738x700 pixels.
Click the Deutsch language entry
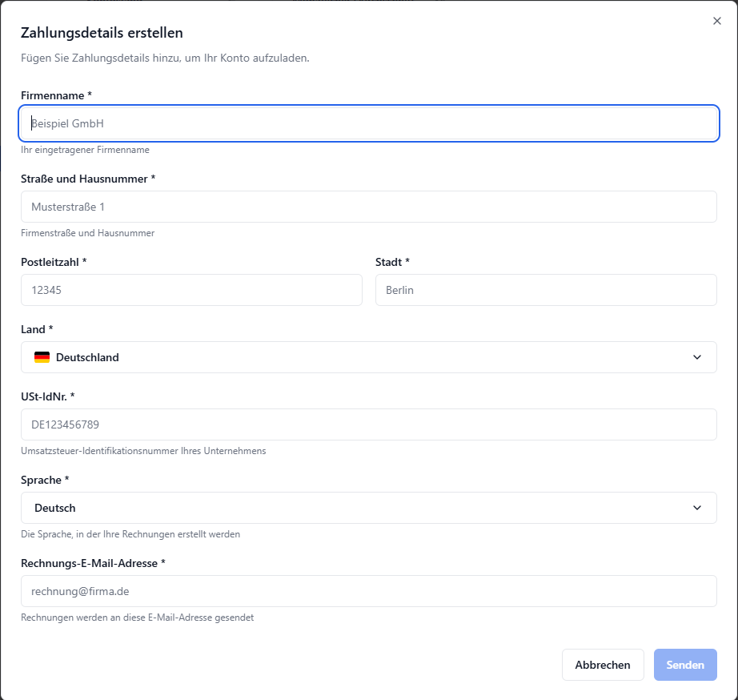pos(54,508)
